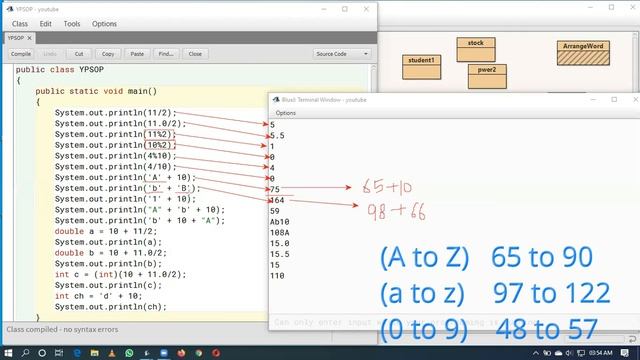Open VLC media player from taskbar

[112, 353]
